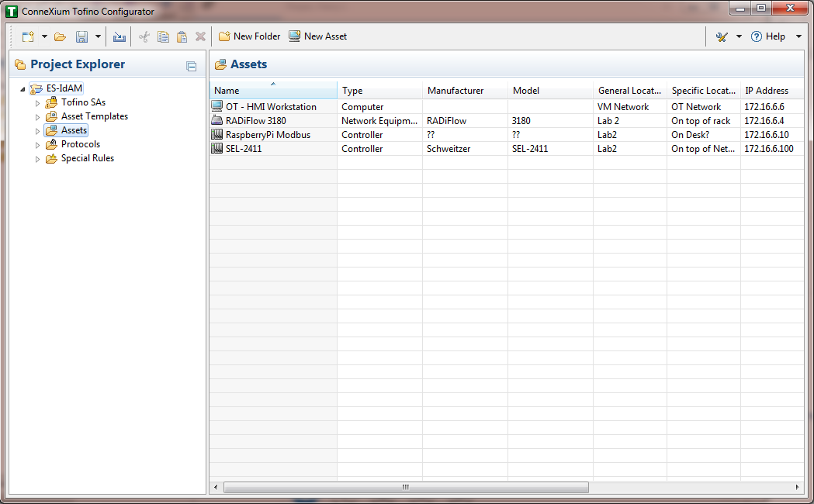This screenshot has width=814, height=504.
Task: Click the New Folder button
Action: click(x=249, y=36)
